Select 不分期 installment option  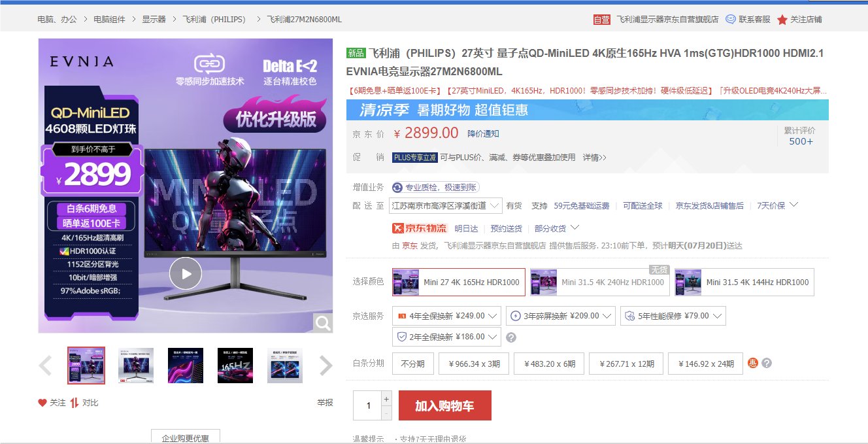413,364
